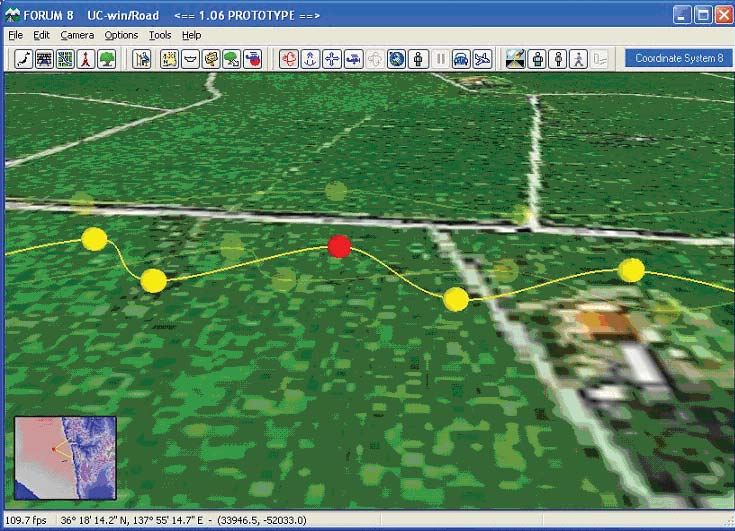This screenshot has height=531, width=735.
Task: Click greyed-out icon before Earth globe
Action: 375,60
